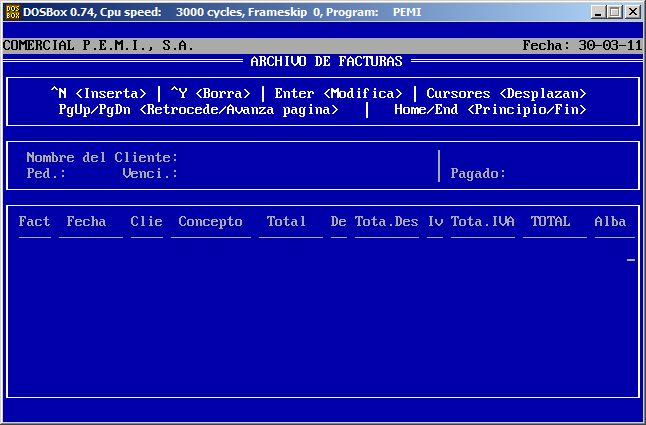
Task: Click the Nombre del Cliente field
Action: [102, 157]
